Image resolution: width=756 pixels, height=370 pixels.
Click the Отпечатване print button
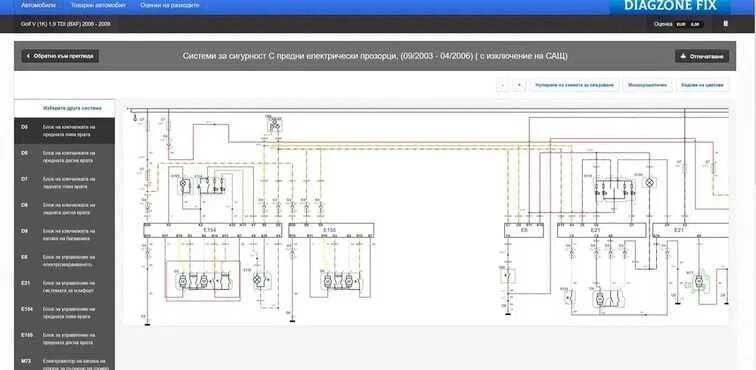(x=702, y=56)
